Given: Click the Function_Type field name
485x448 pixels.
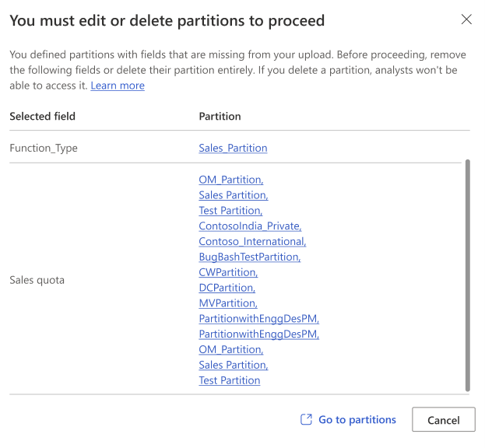Looking at the screenshot, I should coord(44,148).
